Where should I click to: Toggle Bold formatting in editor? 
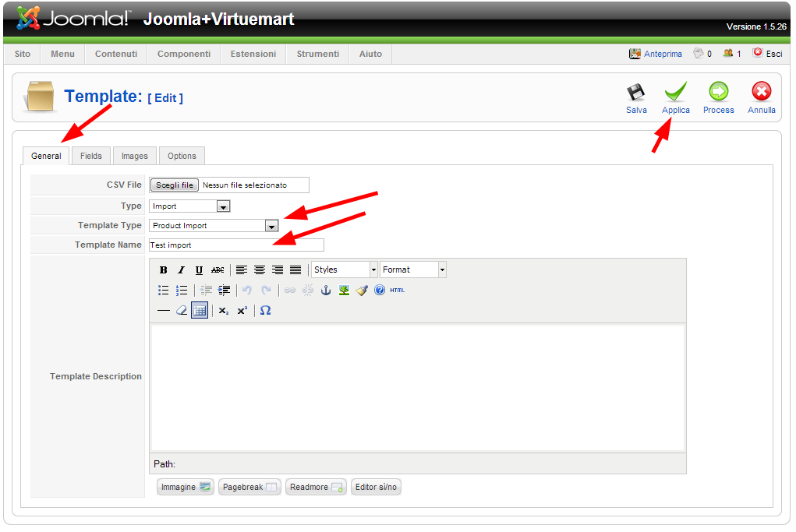(x=163, y=270)
